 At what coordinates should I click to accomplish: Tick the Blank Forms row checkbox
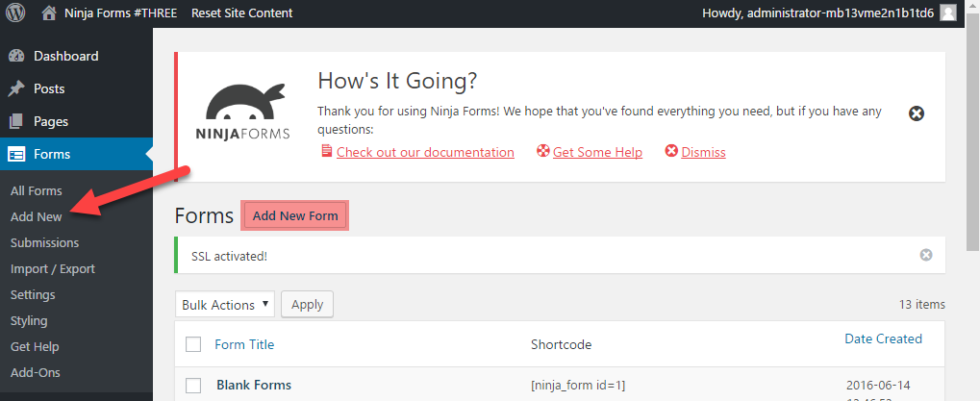coord(193,386)
